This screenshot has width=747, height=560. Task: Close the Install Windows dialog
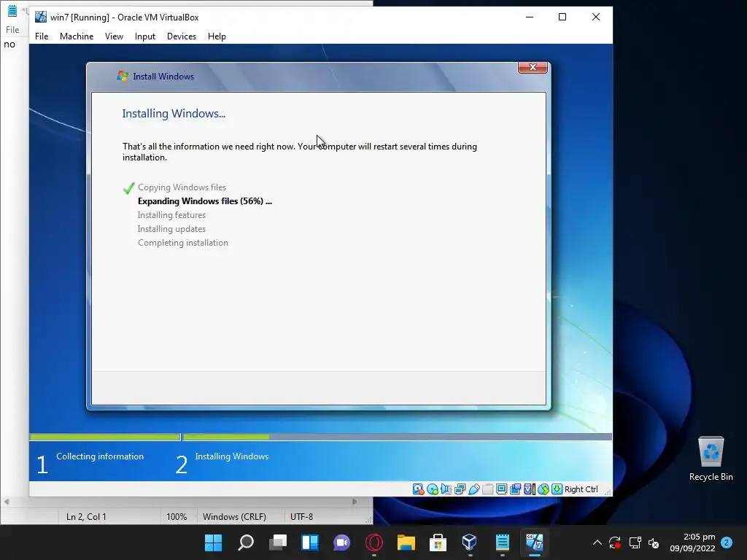[533, 67]
